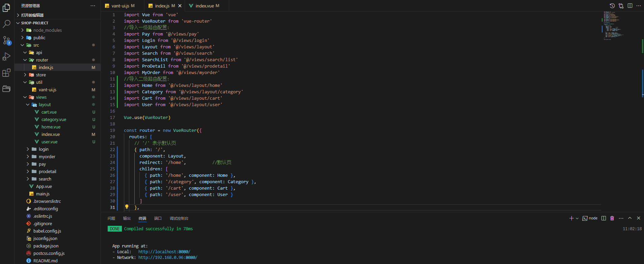This screenshot has height=264, width=644.
Task: Close the terminal panel
Action: tap(639, 218)
